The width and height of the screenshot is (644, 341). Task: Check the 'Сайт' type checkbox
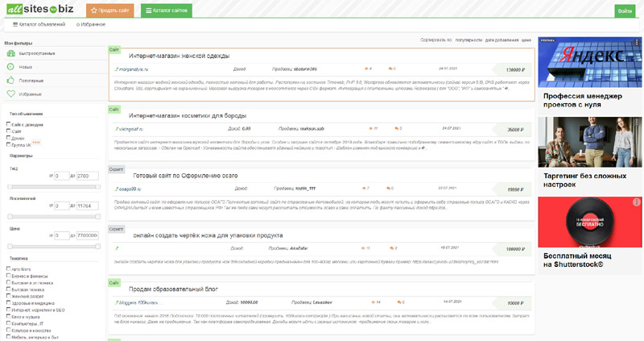pos(8,131)
